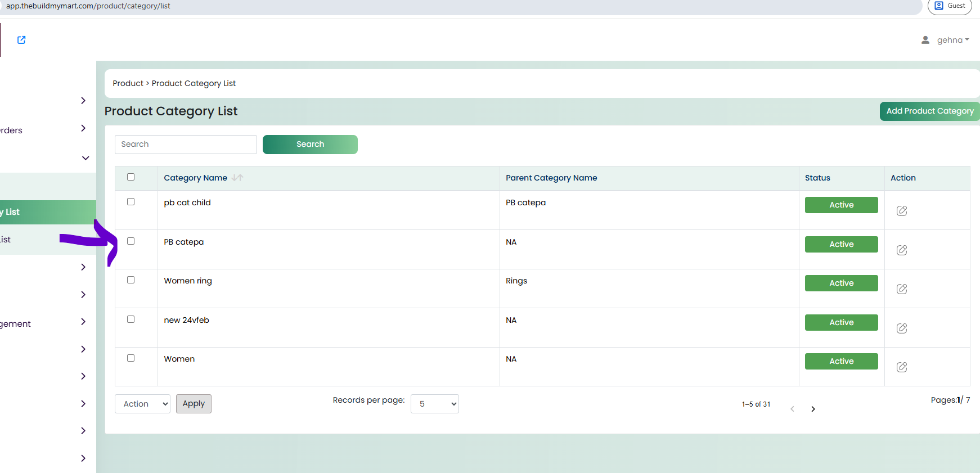This screenshot has height=473, width=980.
Task: Check the pb cat child row checkbox
Action: (131, 202)
